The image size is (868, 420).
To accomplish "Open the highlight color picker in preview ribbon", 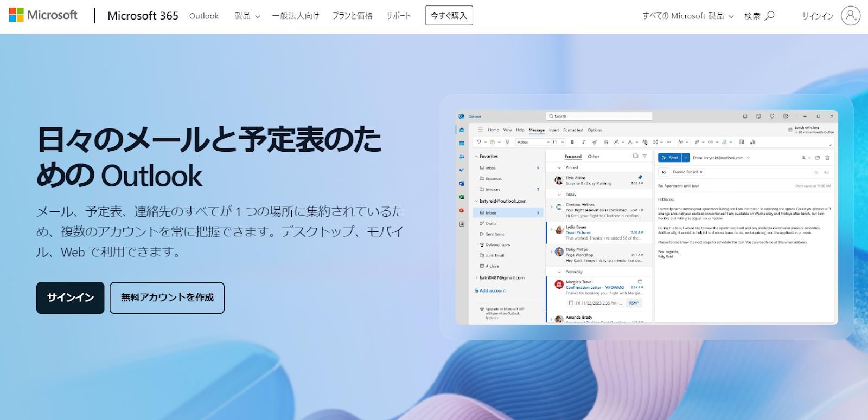I will click(x=616, y=142).
